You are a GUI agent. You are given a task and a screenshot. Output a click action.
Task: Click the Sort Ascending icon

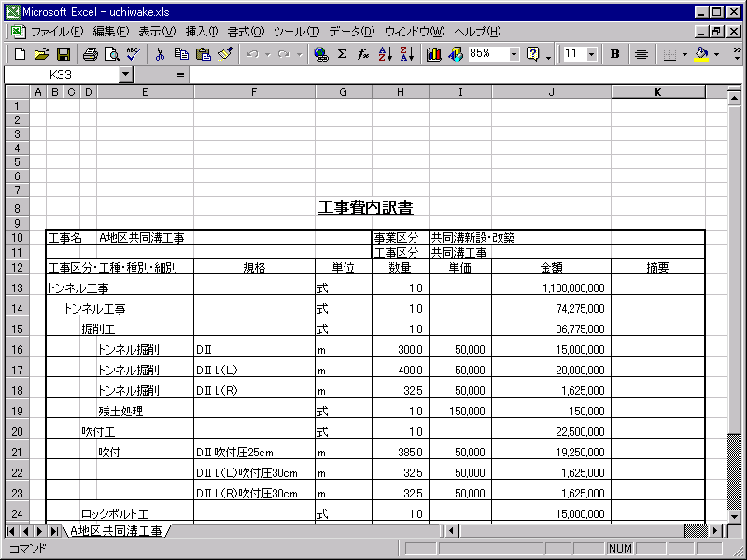point(385,54)
